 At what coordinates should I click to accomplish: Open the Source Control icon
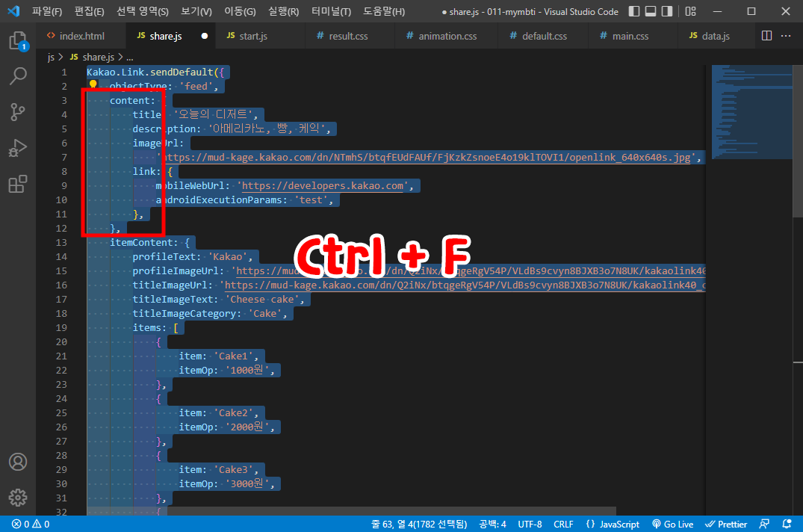tap(18, 111)
